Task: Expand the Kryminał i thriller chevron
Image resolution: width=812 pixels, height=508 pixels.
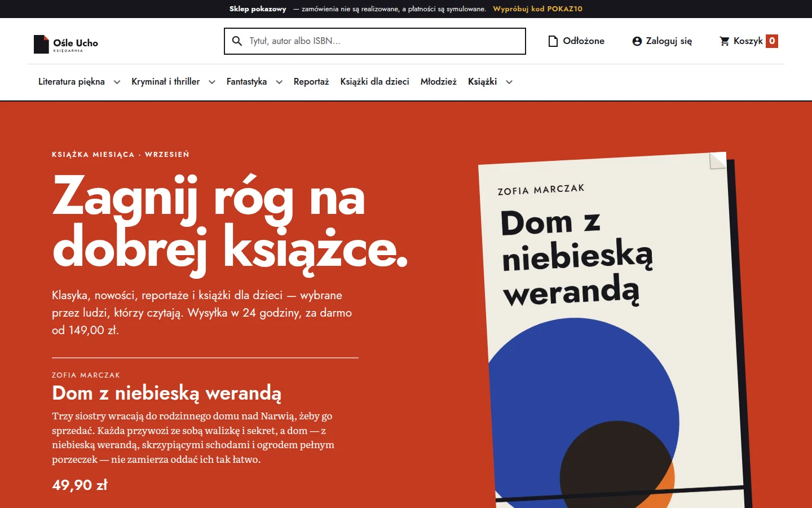Action: point(212,82)
